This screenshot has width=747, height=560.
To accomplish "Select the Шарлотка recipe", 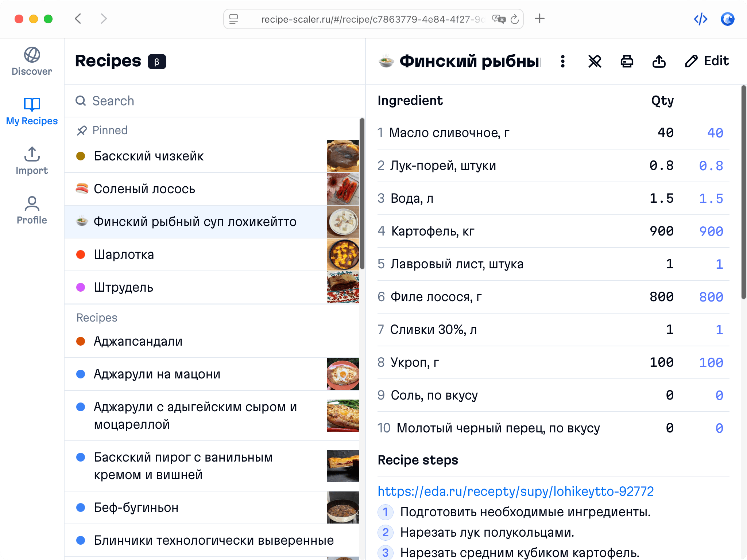I will (124, 254).
